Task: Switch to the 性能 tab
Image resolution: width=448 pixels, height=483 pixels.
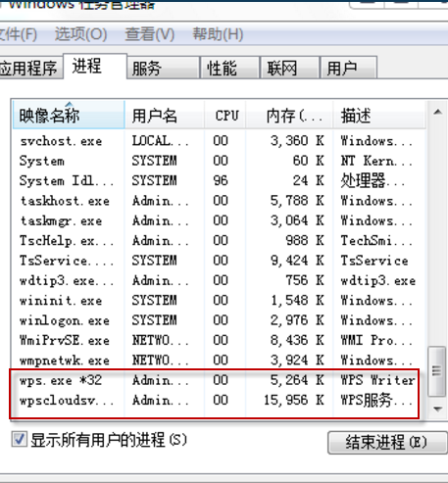Action: point(229,68)
